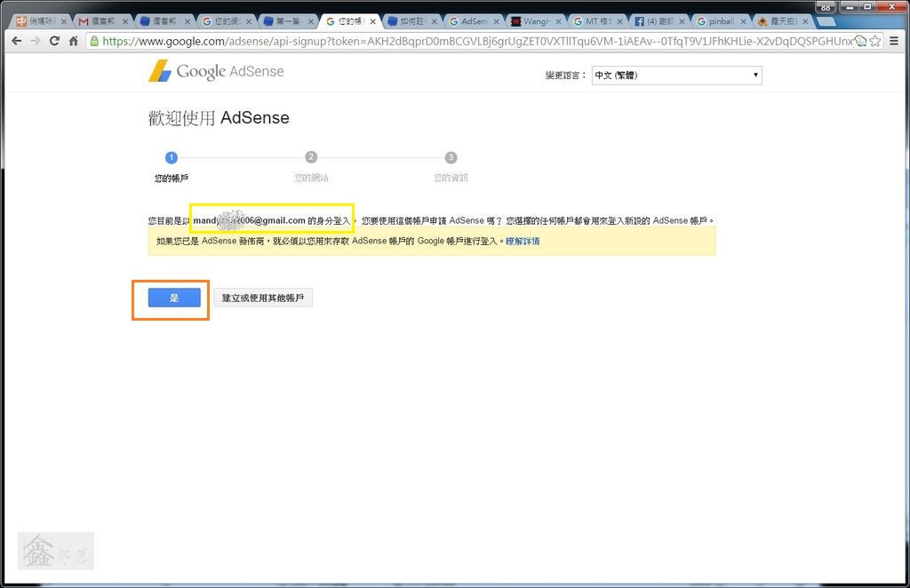
Task: Switch to the AdSens Google tab
Action: (x=474, y=21)
